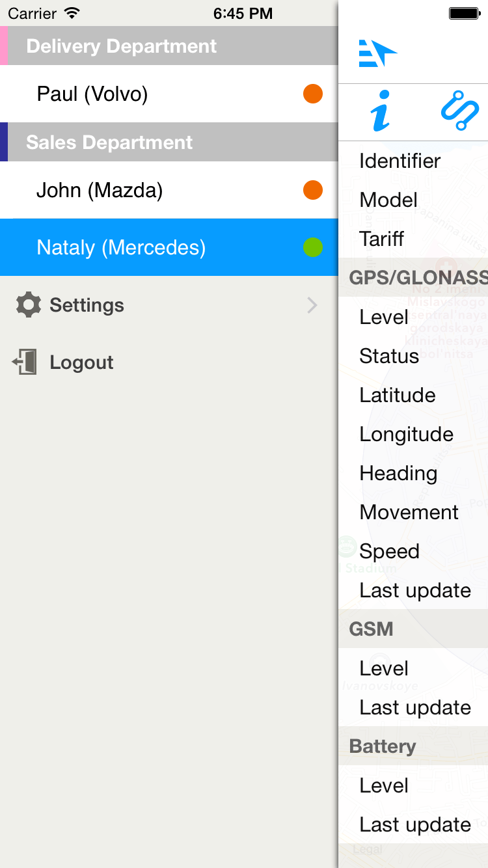This screenshot has width=488, height=868.
Task: Tap the Tariff row in info panel
Action: tap(413, 239)
